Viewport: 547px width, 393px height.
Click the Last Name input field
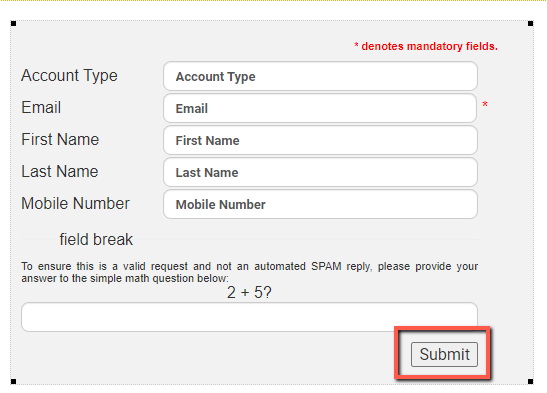click(320, 173)
